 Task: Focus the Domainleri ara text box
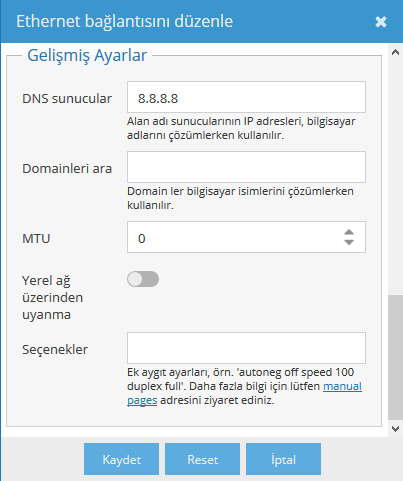point(246,167)
